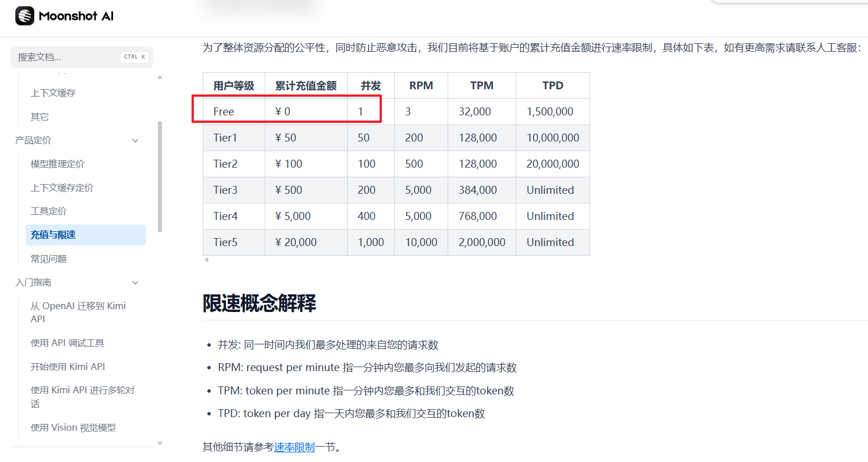Click the 1,000 concurrency cell

click(371, 242)
